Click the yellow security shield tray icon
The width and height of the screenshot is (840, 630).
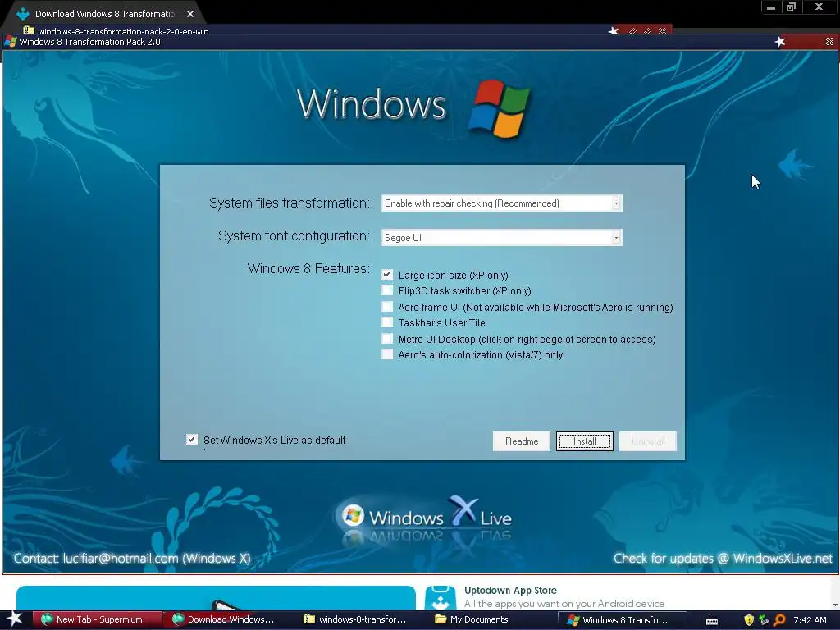click(x=749, y=620)
